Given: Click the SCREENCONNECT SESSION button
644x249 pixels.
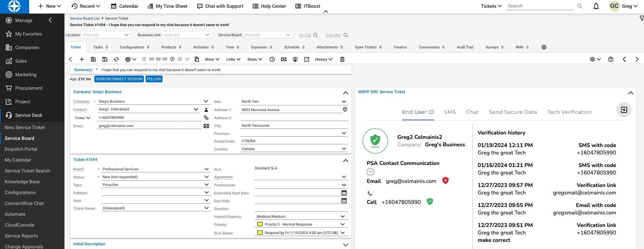Looking at the screenshot, I should 119,79.
